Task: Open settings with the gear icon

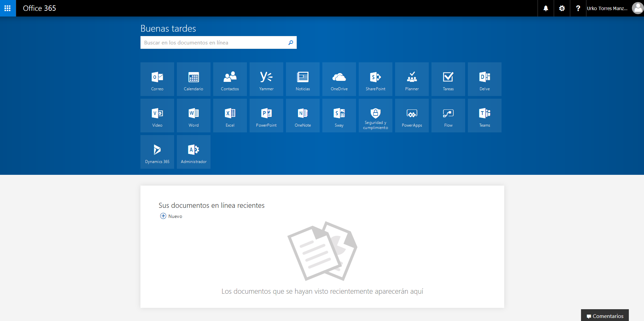Action: (x=562, y=8)
